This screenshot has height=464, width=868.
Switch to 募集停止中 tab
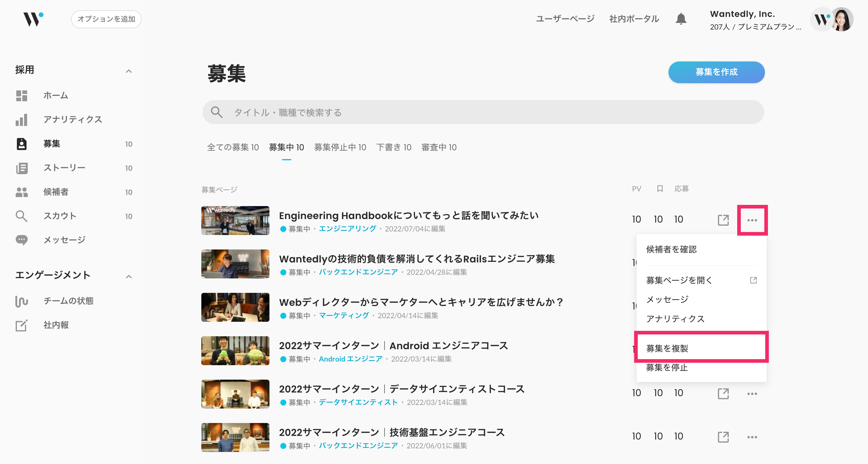pyautogui.click(x=340, y=147)
